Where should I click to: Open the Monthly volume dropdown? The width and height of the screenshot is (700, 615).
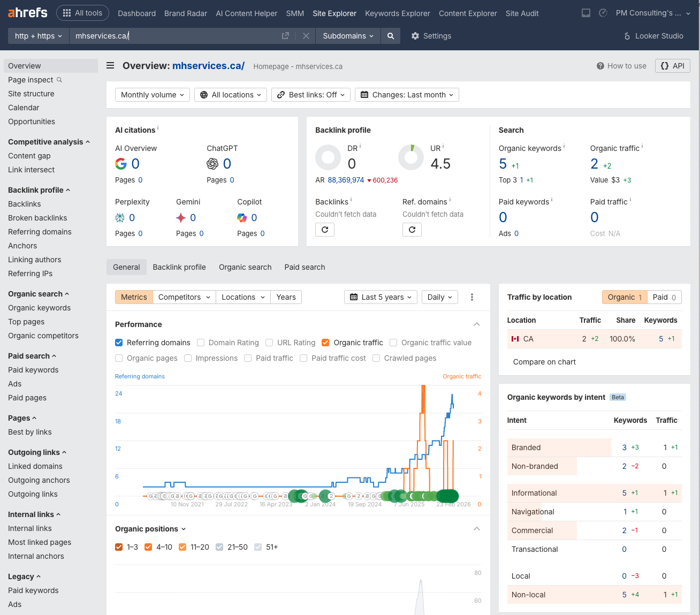(x=152, y=94)
